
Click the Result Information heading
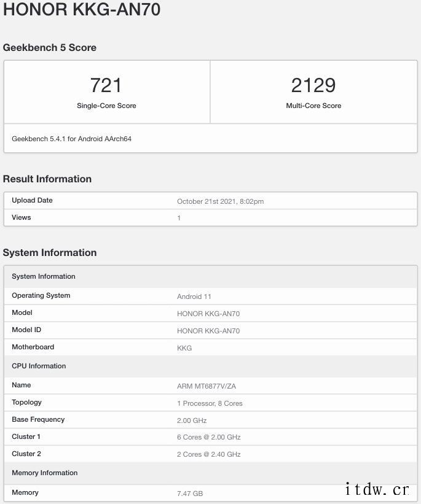(47, 179)
